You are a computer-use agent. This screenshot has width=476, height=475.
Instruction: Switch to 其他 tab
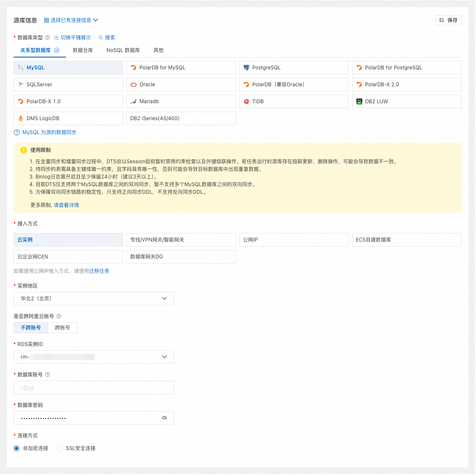[x=159, y=50]
